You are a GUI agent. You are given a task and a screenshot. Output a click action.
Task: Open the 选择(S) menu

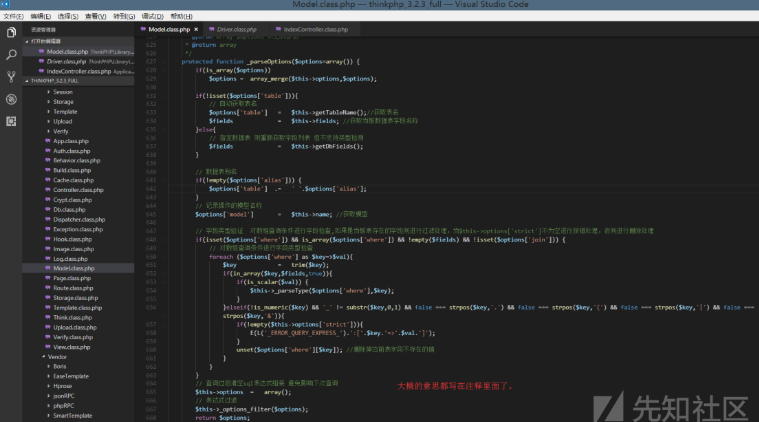[68, 16]
